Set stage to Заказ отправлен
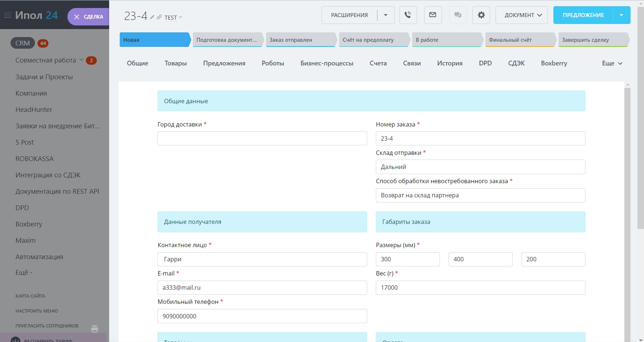The width and height of the screenshot is (644, 342). (x=300, y=40)
